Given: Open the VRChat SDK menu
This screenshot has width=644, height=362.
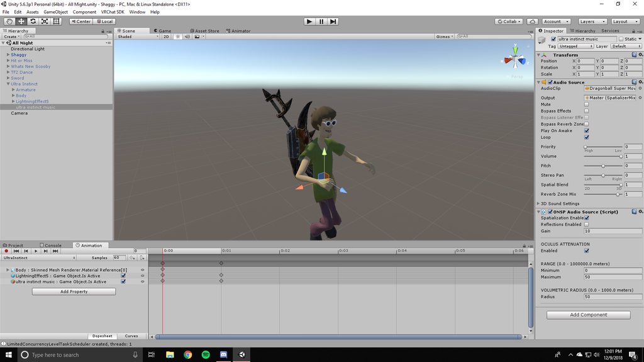Looking at the screenshot, I should click(x=113, y=12).
